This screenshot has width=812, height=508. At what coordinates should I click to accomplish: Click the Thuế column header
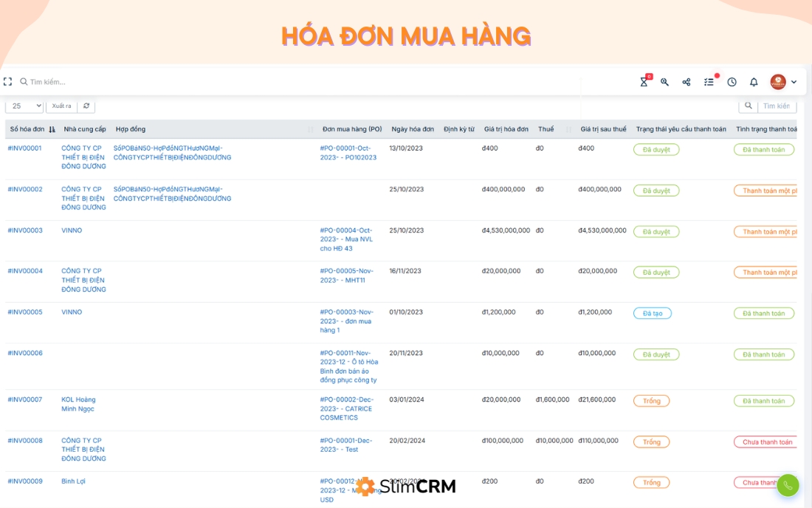546,129
